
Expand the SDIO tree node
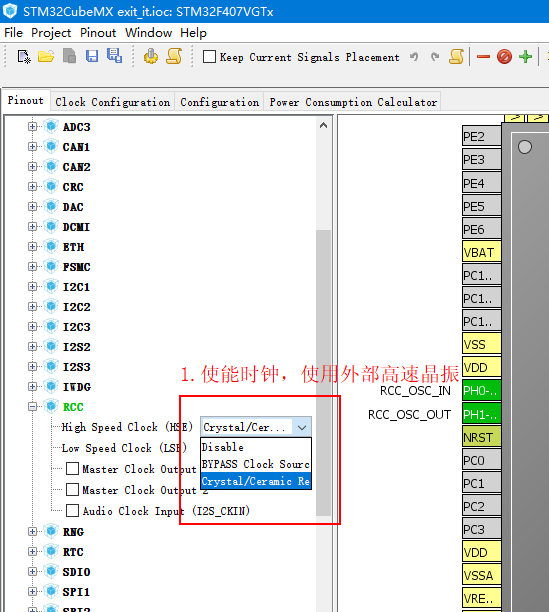point(32,571)
